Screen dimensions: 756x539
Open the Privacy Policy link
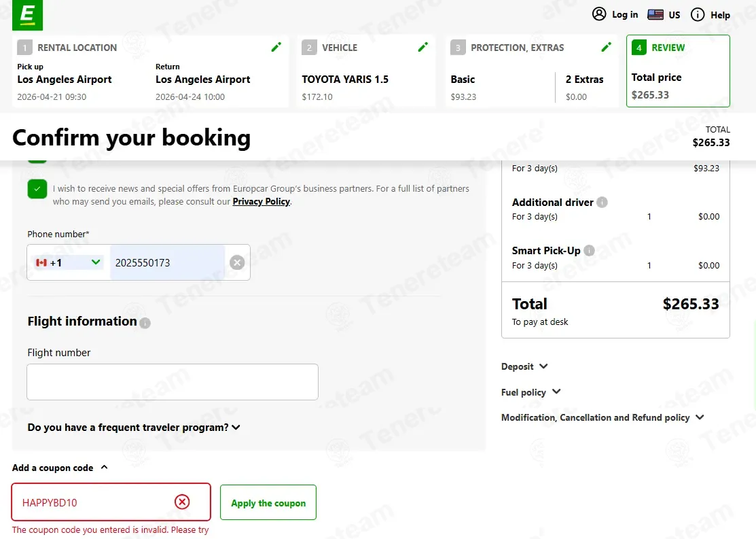pyautogui.click(x=262, y=202)
